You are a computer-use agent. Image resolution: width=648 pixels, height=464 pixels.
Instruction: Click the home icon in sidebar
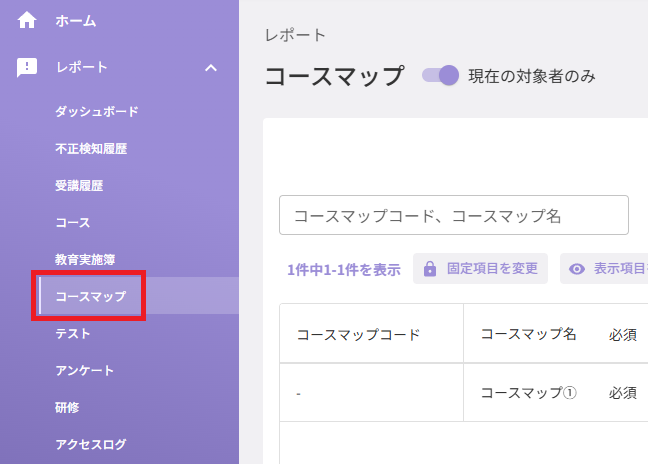click(27, 20)
